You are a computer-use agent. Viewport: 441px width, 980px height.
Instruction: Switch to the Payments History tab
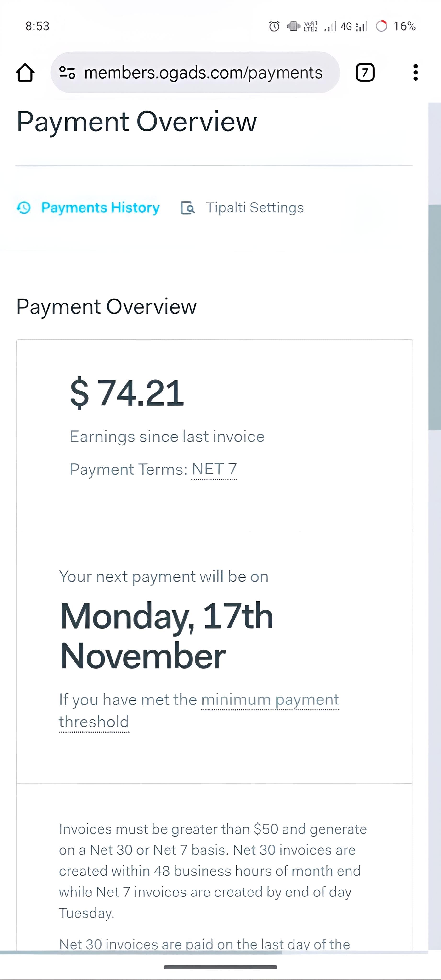(x=100, y=208)
